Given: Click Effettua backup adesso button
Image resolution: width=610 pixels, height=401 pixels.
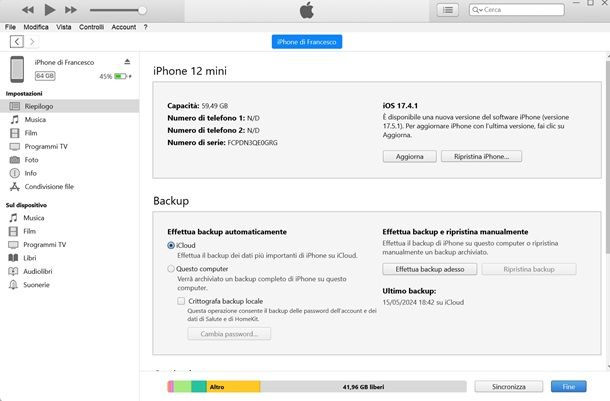Looking at the screenshot, I should click(430, 269).
